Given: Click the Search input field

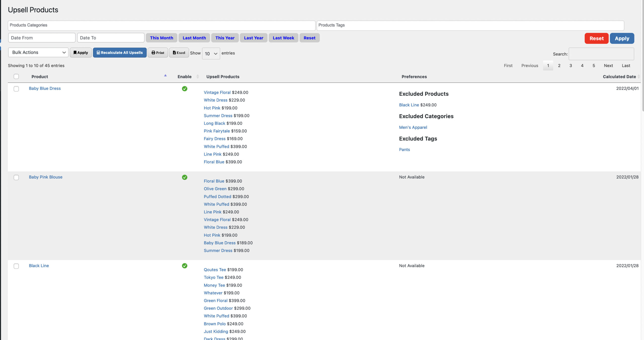Looking at the screenshot, I should (x=601, y=54).
